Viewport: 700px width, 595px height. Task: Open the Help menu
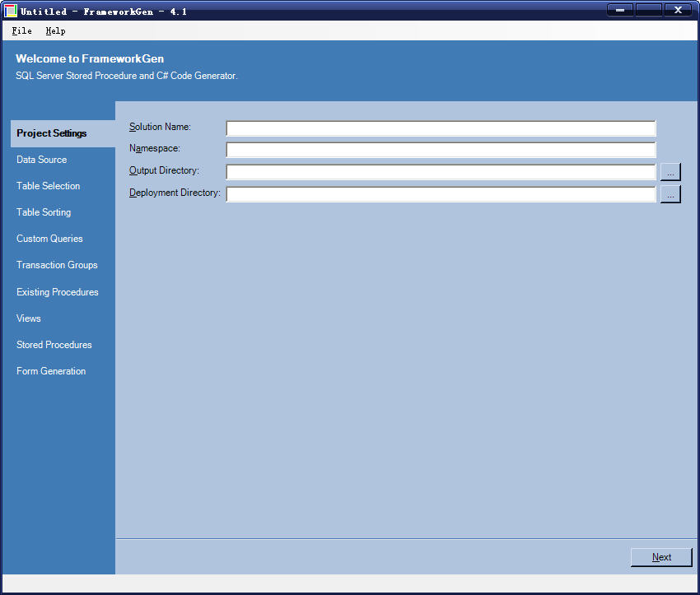(55, 30)
